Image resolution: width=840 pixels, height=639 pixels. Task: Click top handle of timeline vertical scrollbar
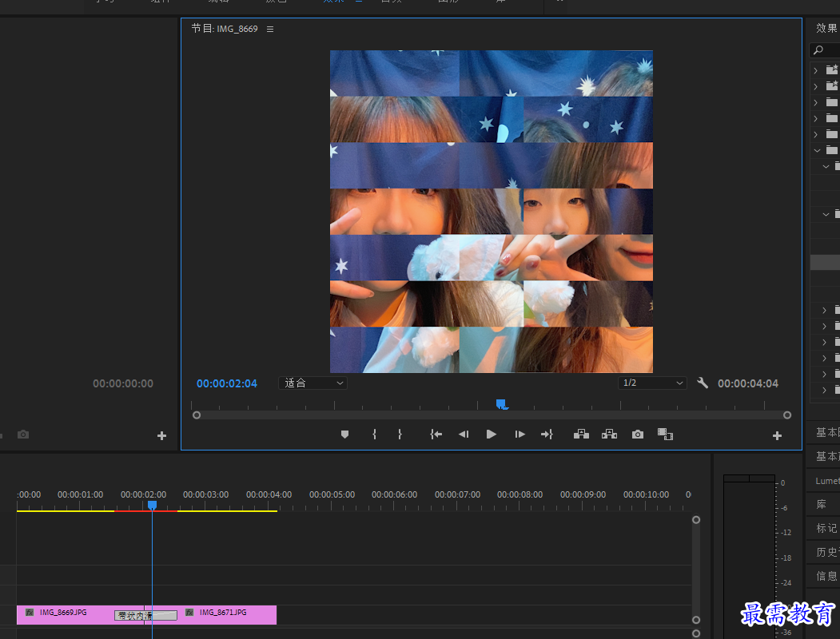pyautogui.click(x=696, y=520)
